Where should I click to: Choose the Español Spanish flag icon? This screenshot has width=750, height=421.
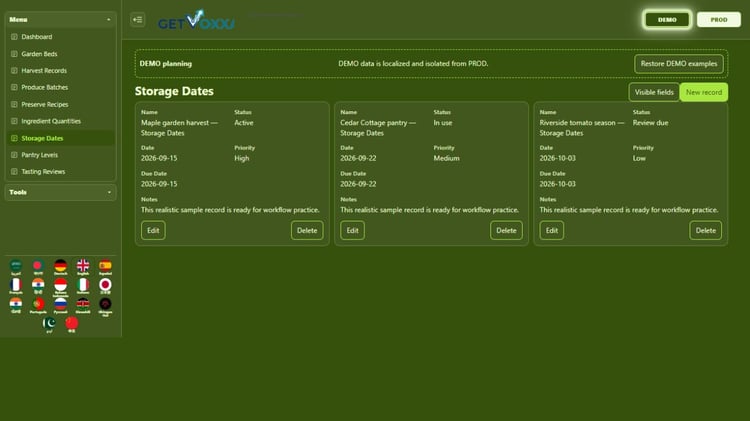[x=105, y=267]
